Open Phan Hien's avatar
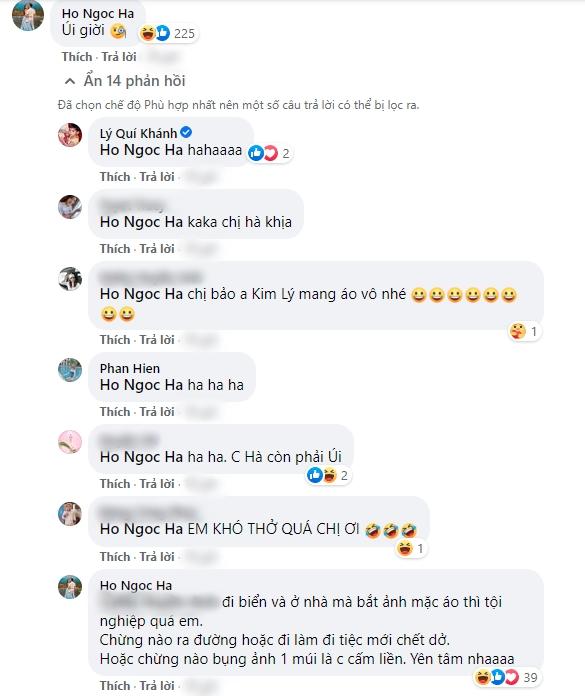The height and width of the screenshot is (696, 585). [70, 370]
